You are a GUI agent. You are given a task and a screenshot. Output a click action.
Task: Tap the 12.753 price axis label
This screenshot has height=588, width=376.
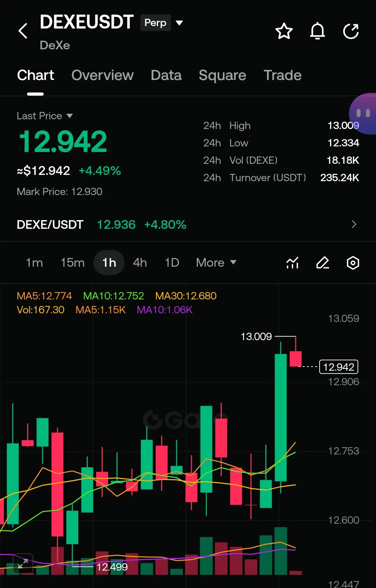click(x=344, y=451)
